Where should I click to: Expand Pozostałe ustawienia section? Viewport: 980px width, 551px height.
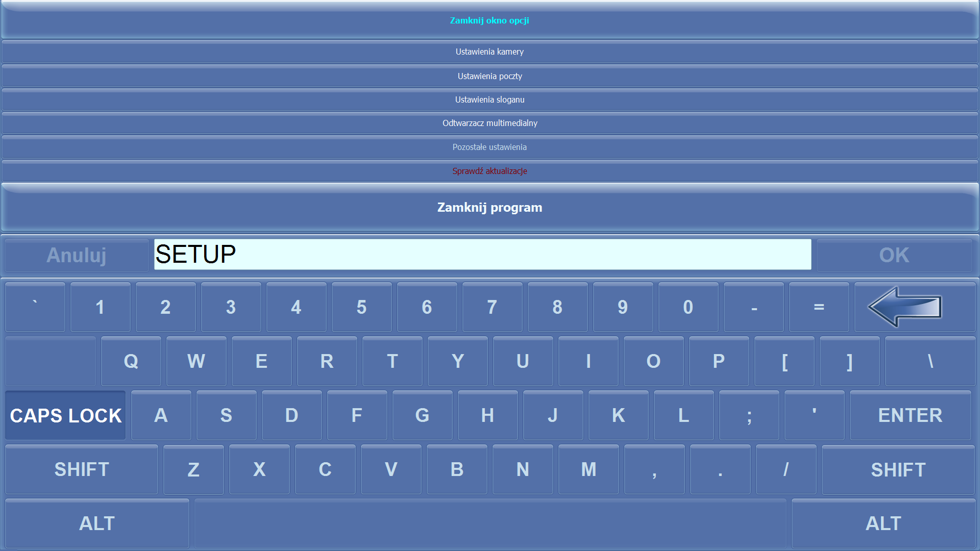tap(490, 146)
